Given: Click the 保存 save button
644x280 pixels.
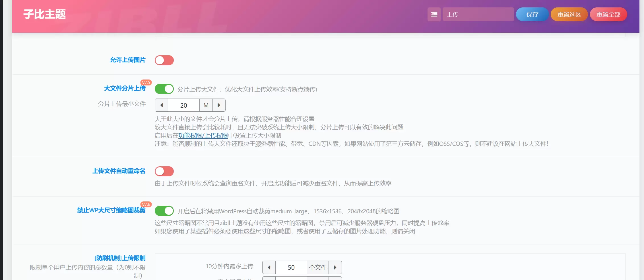Looking at the screenshot, I should [x=532, y=14].
